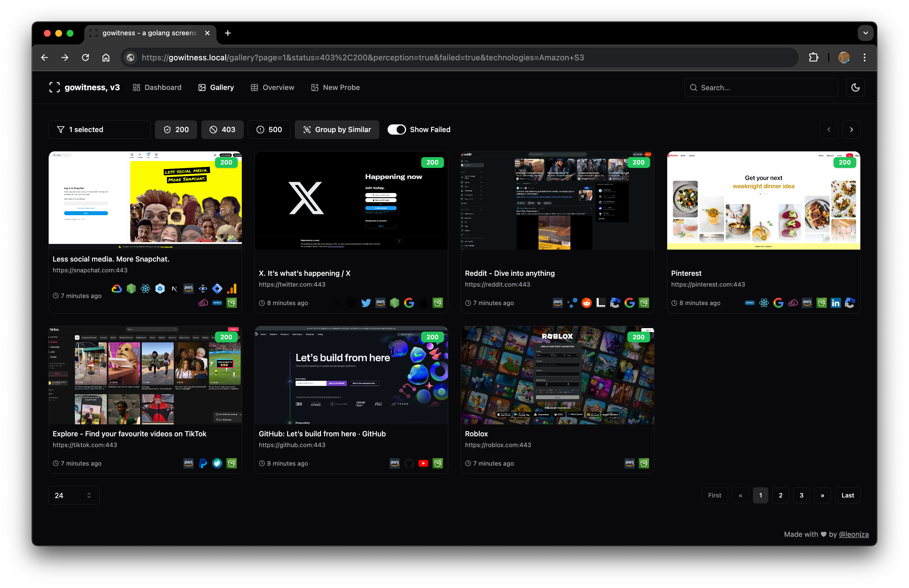
Task: Expand the browser tab list chevron
Action: (x=865, y=33)
